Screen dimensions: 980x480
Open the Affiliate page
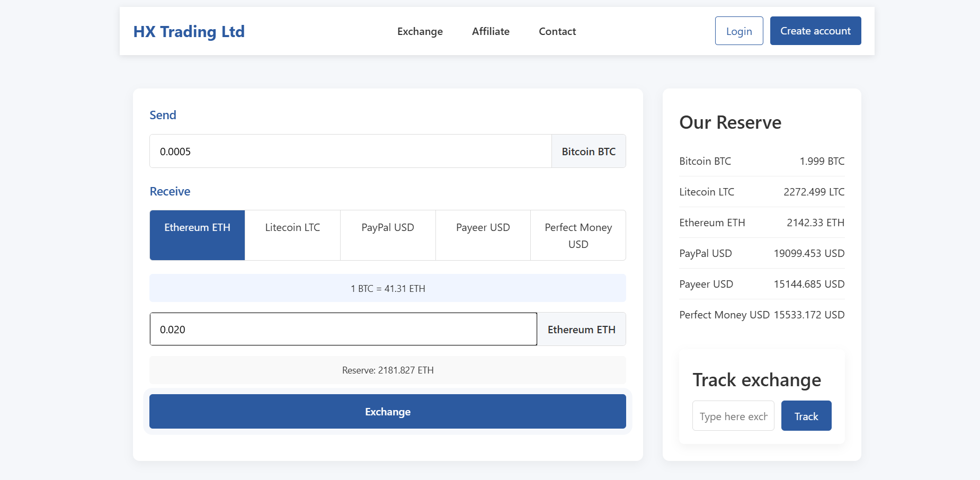(x=490, y=31)
